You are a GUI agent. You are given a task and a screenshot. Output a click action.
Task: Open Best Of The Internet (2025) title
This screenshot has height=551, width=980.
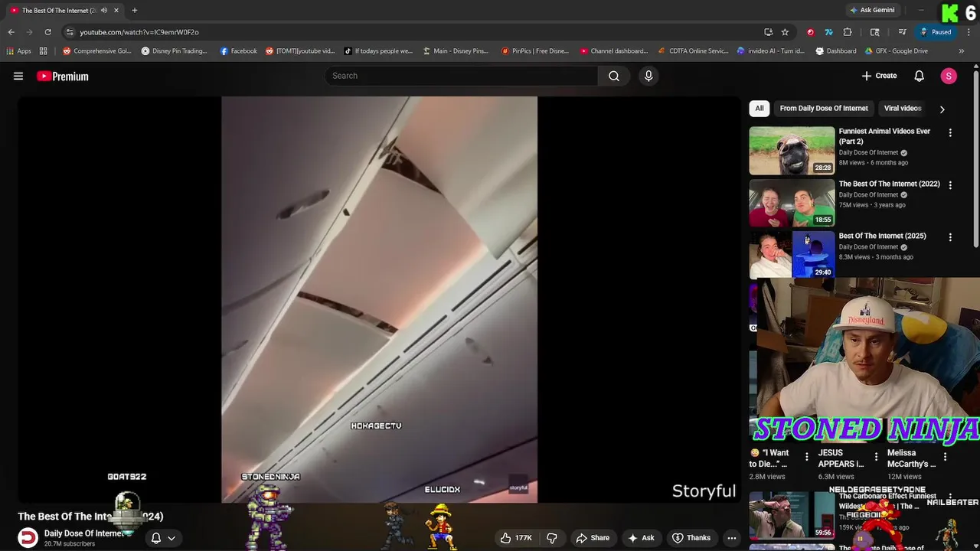[x=882, y=236]
